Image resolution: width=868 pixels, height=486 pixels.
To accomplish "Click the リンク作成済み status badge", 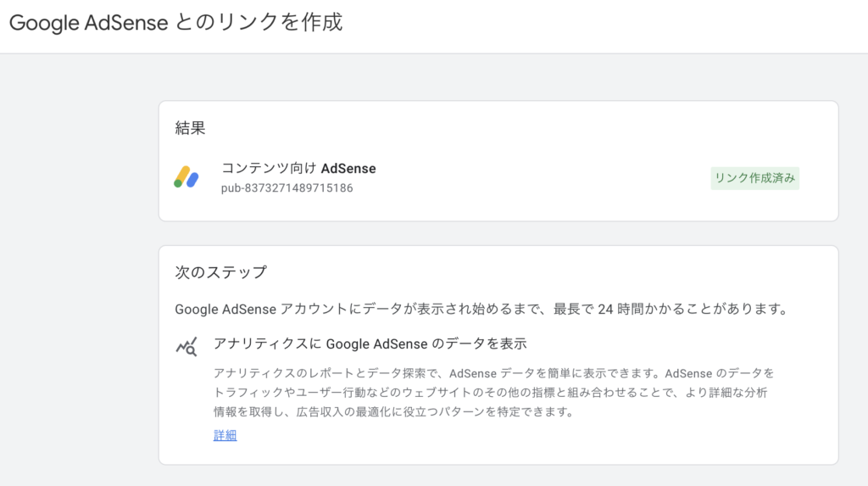I will [754, 178].
